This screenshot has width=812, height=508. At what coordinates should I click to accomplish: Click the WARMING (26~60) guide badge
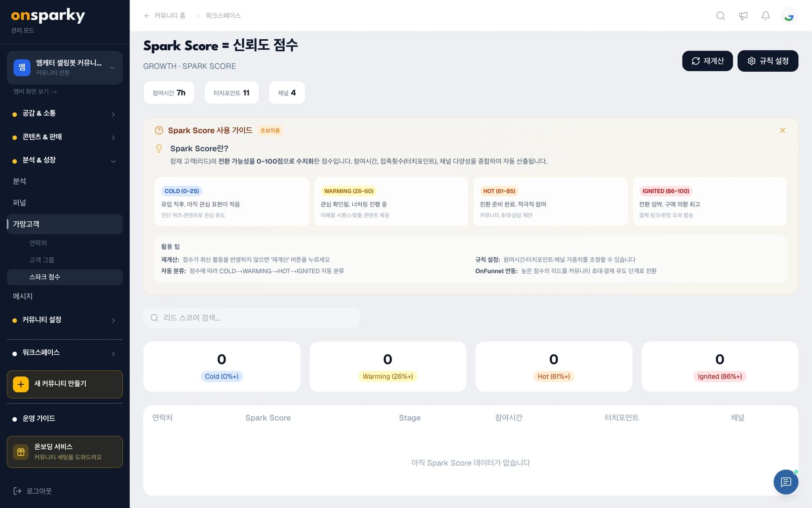click(x=349, y=191)
